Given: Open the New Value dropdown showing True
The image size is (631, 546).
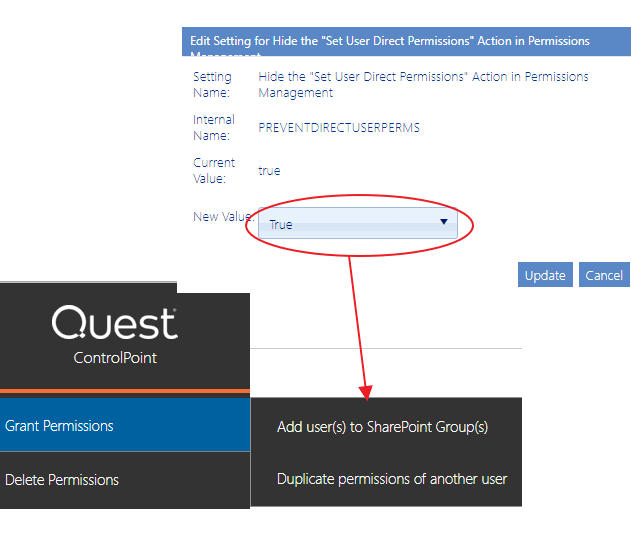Looking at the screenshot, I should [357, 223].
